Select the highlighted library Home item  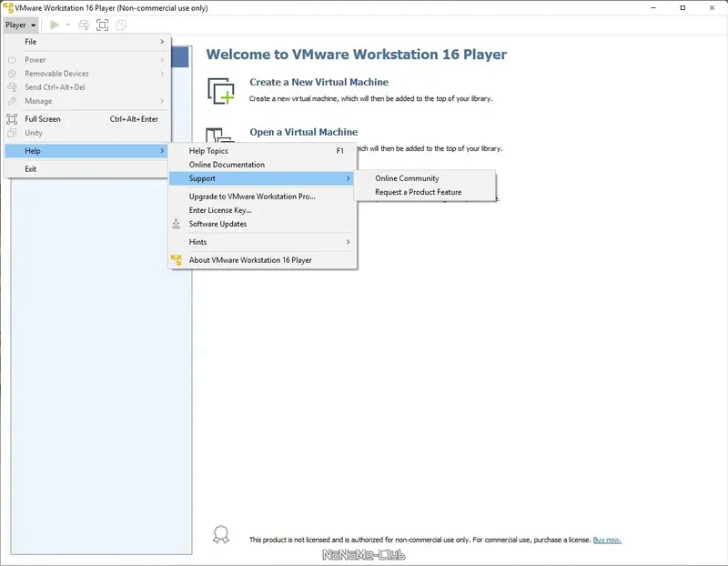[x=180, y=57]
